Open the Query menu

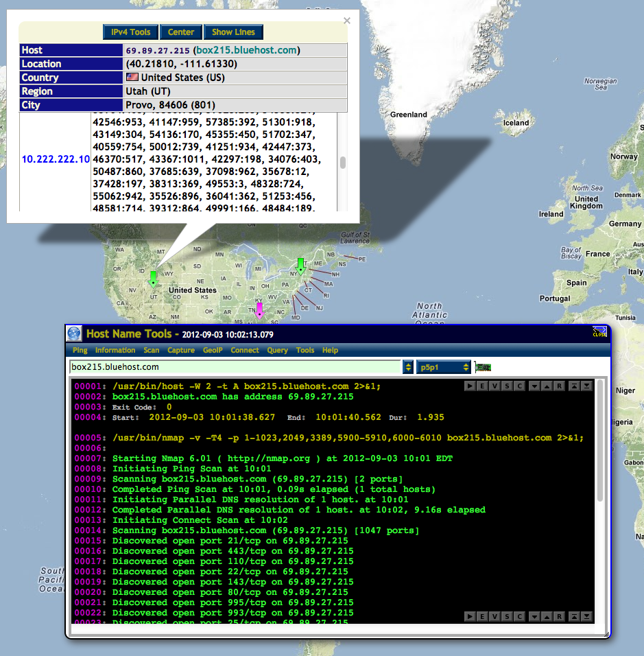[277, 350]
